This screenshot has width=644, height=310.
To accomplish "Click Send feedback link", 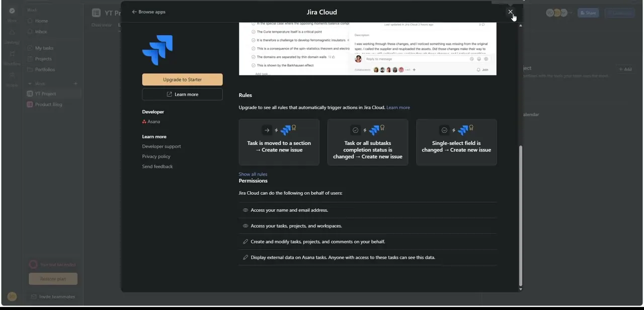I will click(157, 167).
